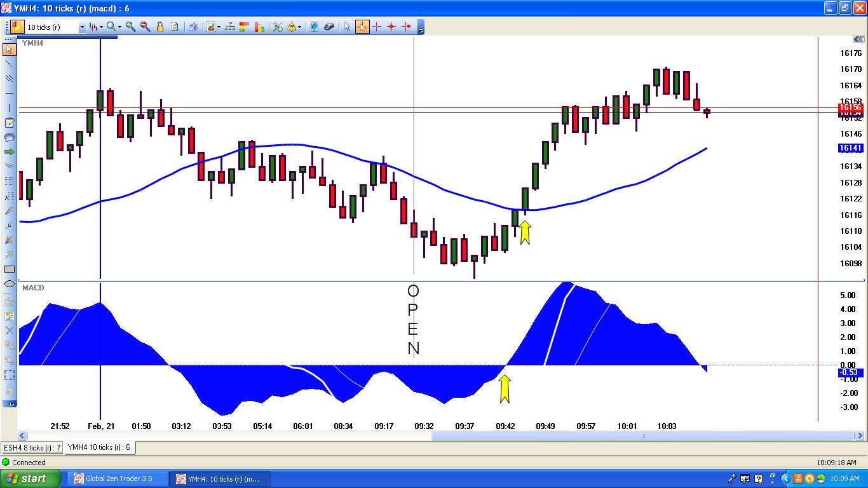Click the red 16156 current price marker
The height and width of the screenshot is (488, 868).
850,108
